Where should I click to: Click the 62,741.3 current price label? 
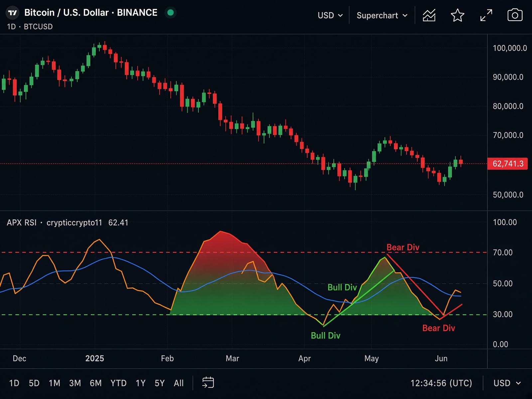click(x=507, y=164)
